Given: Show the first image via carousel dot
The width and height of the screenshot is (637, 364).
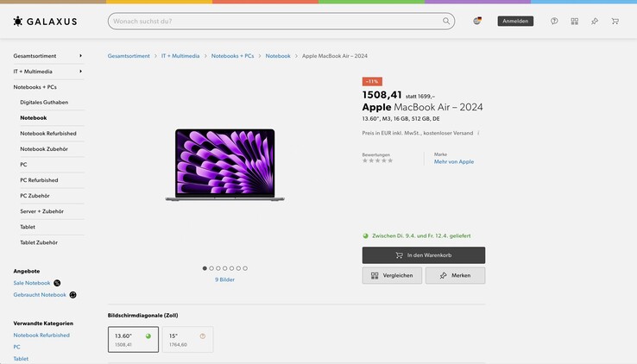Looking at the screenshot, I should pyautogui.click(x=205, y=268).
